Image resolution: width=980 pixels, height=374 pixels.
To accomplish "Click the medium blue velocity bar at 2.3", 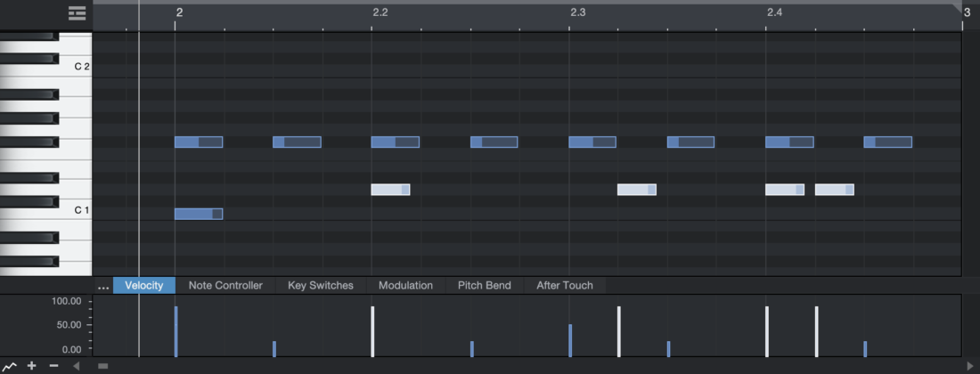I will (570, 340).
